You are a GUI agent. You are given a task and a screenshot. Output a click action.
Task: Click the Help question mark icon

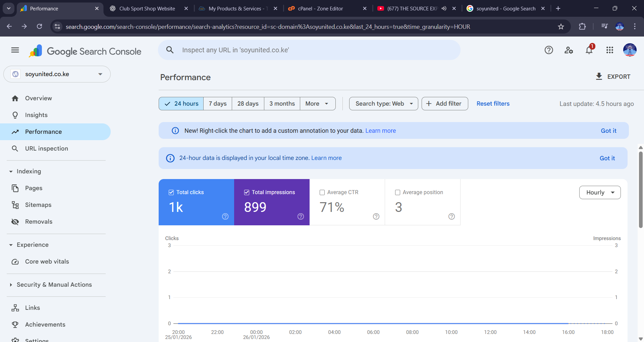[x=549, y=50]
